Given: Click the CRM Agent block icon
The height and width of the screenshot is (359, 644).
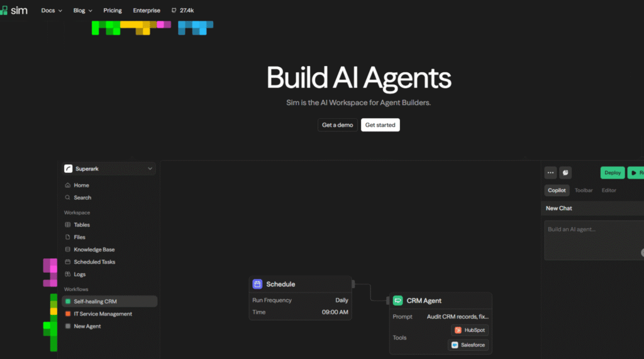Looking at the screenshot, I should [397, 301].
